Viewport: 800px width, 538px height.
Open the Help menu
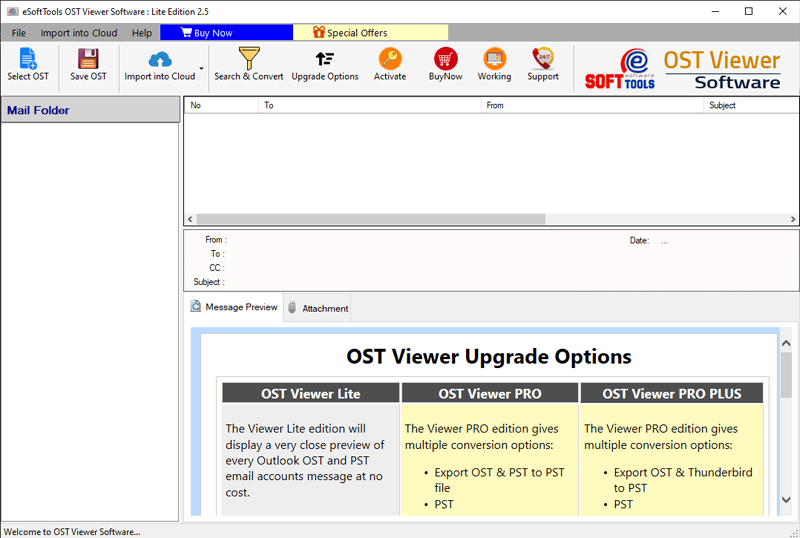(x=142, y=33)
